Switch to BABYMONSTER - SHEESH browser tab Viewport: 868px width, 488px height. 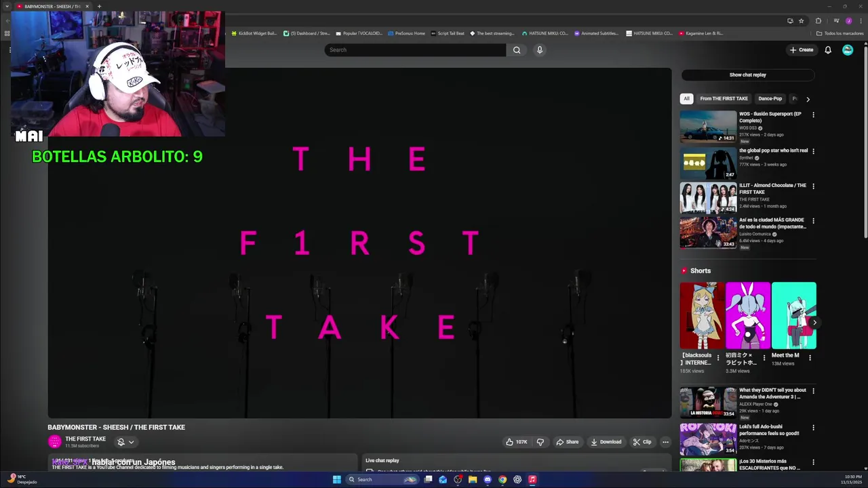click(52, 6)
